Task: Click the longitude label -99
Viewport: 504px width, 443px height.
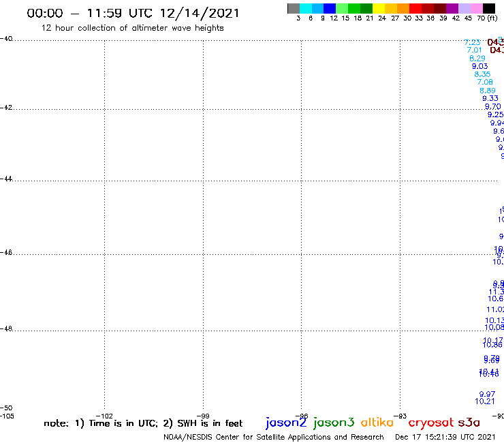Action: (x=203, y=416)
